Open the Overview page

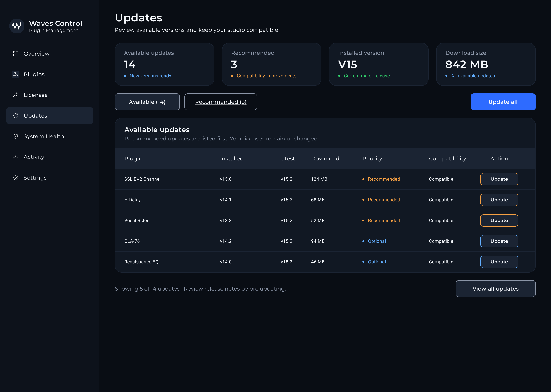click(50, 54)
